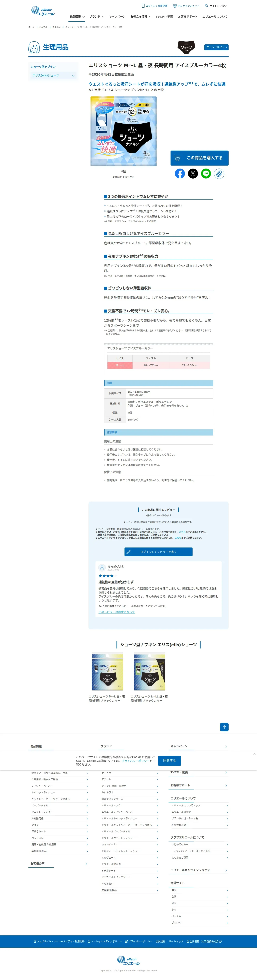The width and height of the screenshot is (257, 980).
Task: Click the main product package image
Action: pos(123,131)
